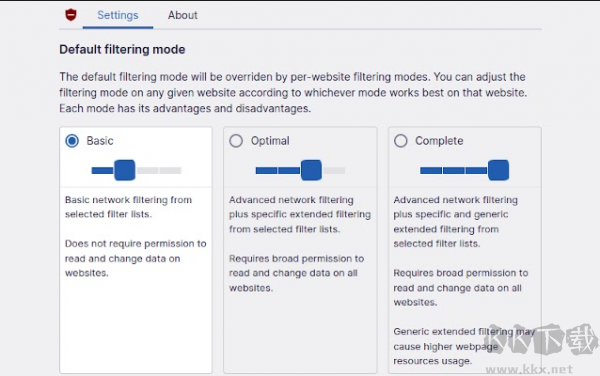Click the Complete label text
Screen dimensions: 600x376
[x=439, y=141]
